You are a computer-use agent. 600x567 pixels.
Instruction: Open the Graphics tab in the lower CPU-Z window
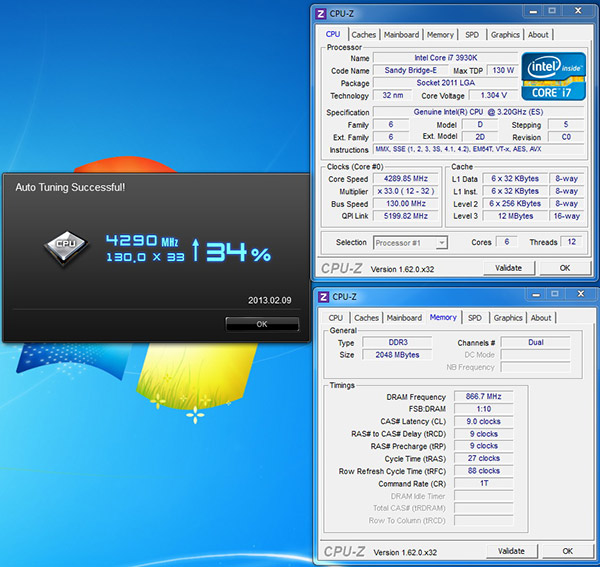(508, 318)
